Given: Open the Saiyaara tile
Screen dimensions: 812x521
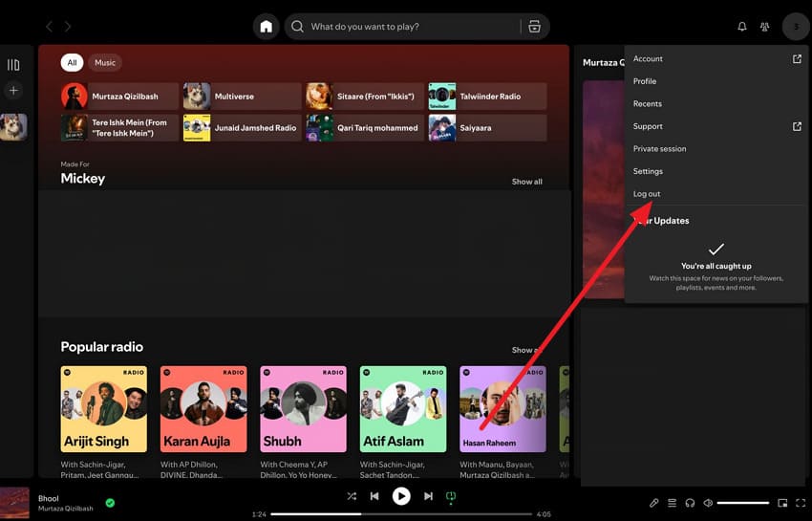Looking at the screenshot, I should pos(487,127).
